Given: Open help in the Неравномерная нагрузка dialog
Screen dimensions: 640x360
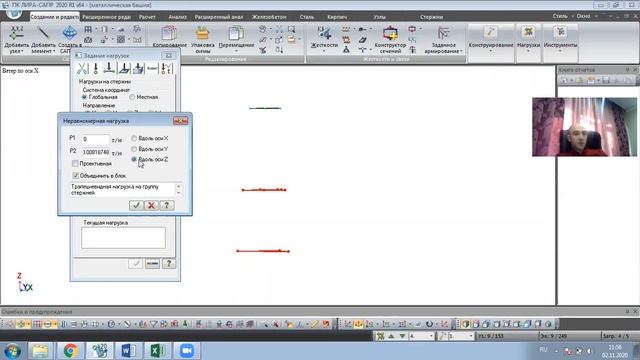Looking at the screenshot, I should [167, 205].
